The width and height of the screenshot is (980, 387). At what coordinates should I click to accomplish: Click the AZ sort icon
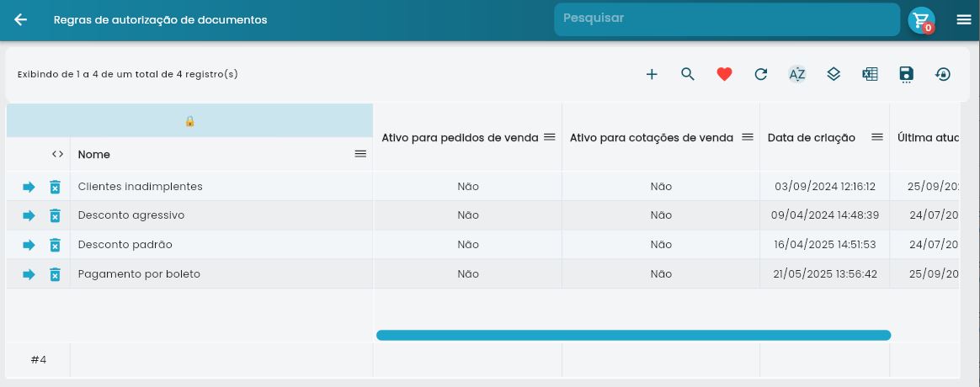coord(796,74)
